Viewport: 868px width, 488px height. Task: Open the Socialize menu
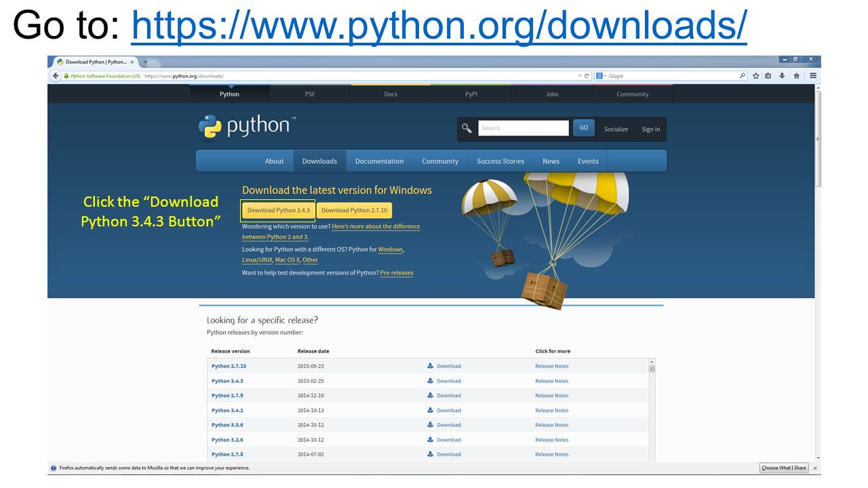coord(616,129)
